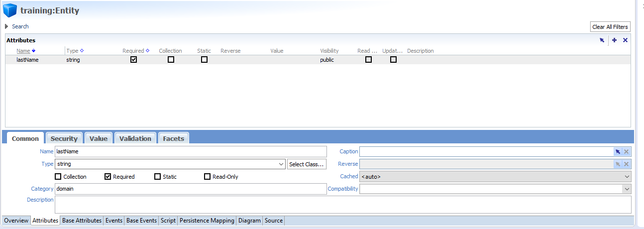Click the Select Class... button

click(307, 164)
